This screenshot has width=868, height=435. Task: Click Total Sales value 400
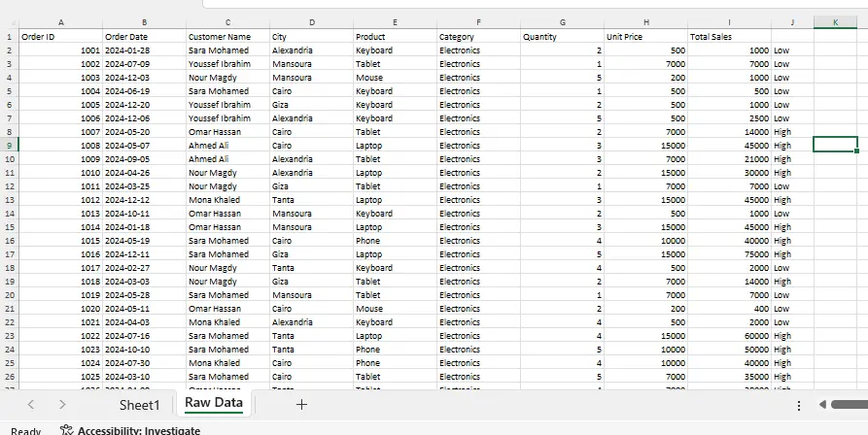pyautogui.click(x=730, y=309)
